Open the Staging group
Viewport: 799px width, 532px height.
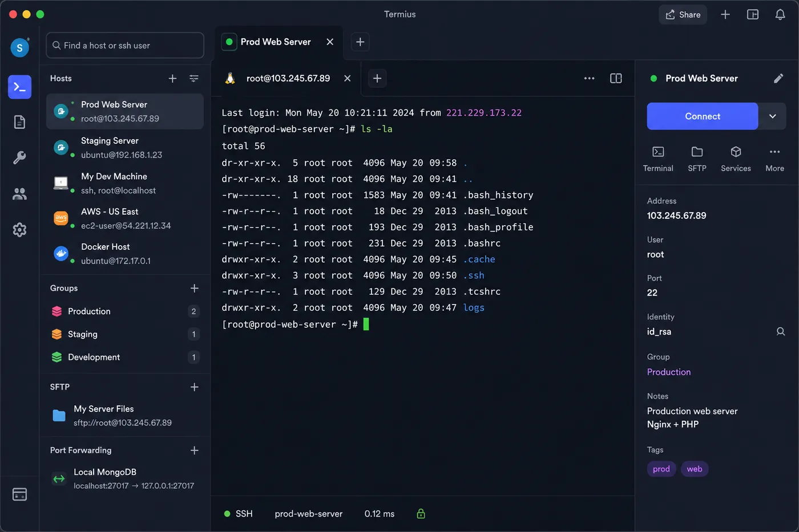pyautogui.click(x=125, y=334)
